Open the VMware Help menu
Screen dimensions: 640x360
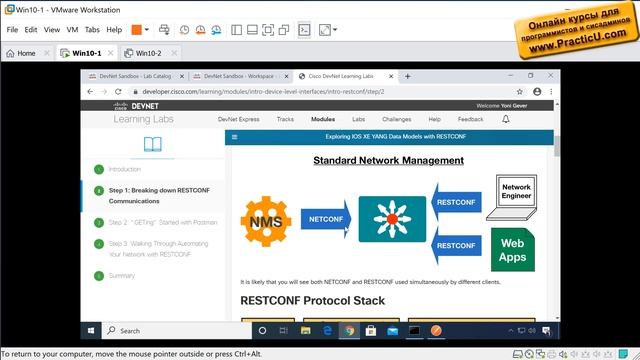coord(114,30)
